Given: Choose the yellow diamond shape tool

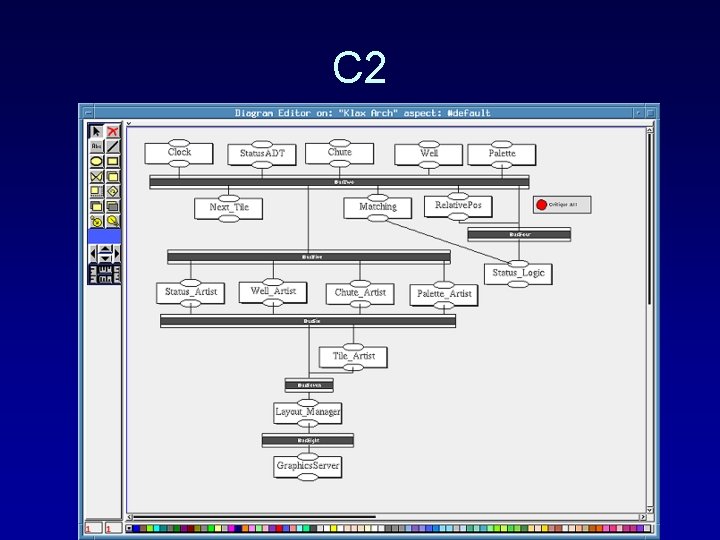Looking at the screenshot, I should tap(112, 191).
